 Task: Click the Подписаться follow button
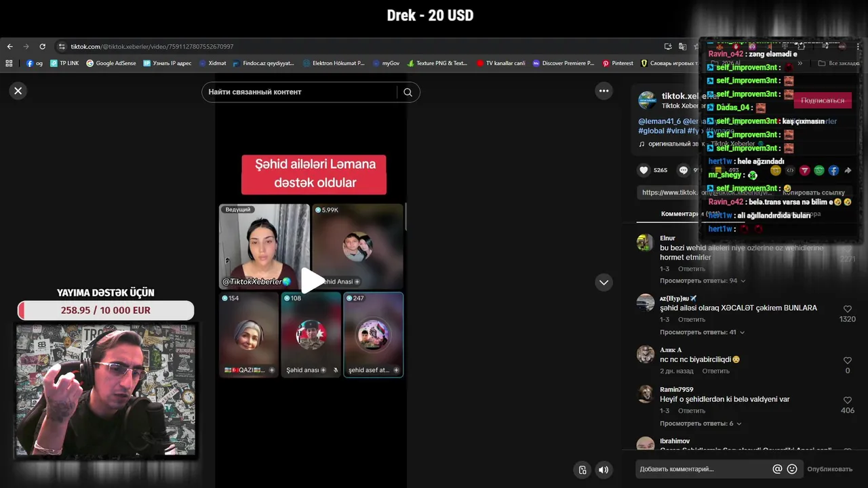click(823, 100)
